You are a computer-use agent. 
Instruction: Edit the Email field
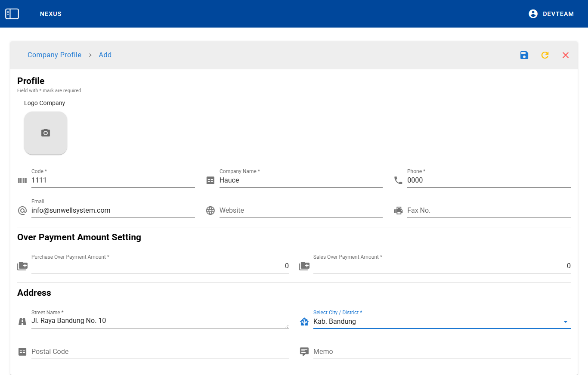coord(113,211)
